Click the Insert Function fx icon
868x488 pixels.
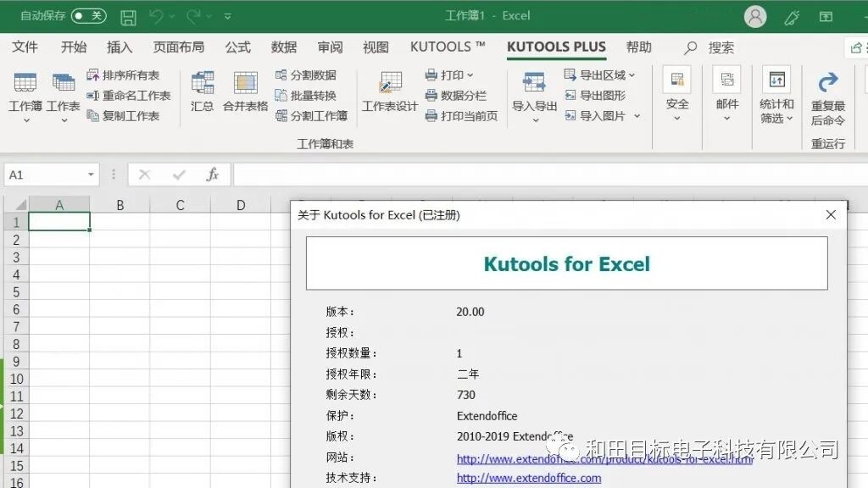pyautogui.click(x=213, y=175)
